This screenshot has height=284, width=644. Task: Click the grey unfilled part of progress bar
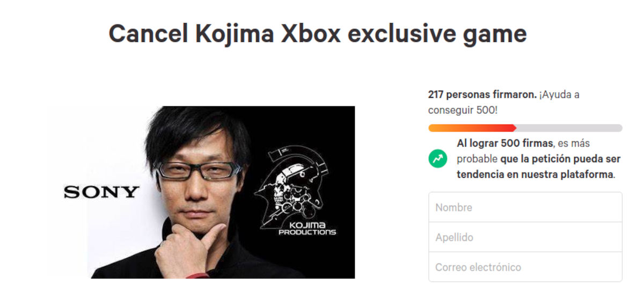569,128
